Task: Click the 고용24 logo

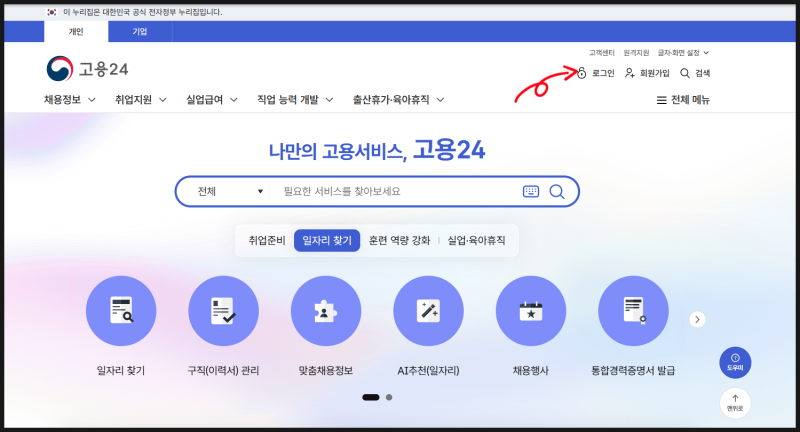Action: 87,68
